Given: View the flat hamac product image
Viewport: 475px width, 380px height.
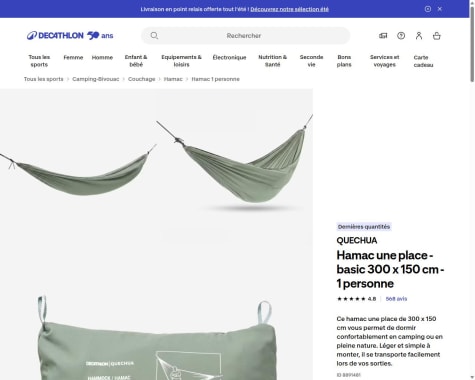Looking at the screenshot, I should tap(78, 167).
